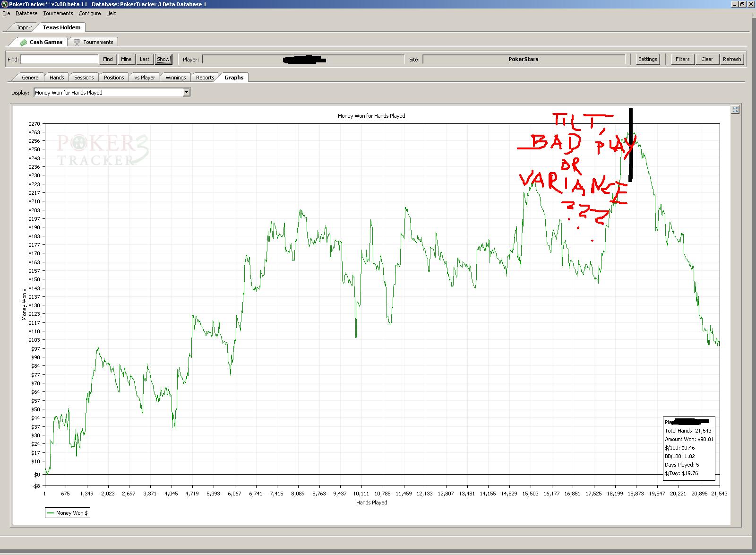Viewport: 756px width, 555px height.
Task: Click the $270 y-axis label
Action: click(x=34, y=124)
